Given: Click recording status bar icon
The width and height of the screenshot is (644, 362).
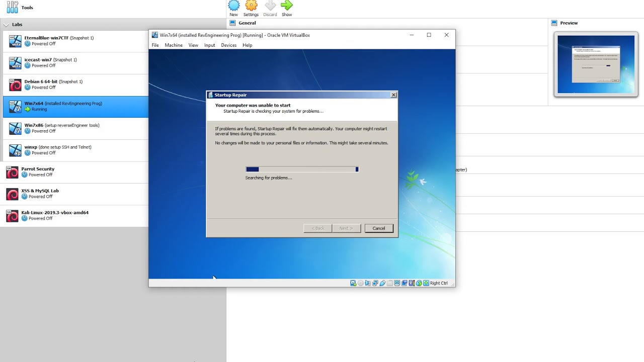Looking at the screenshot, I should [404, 283].
